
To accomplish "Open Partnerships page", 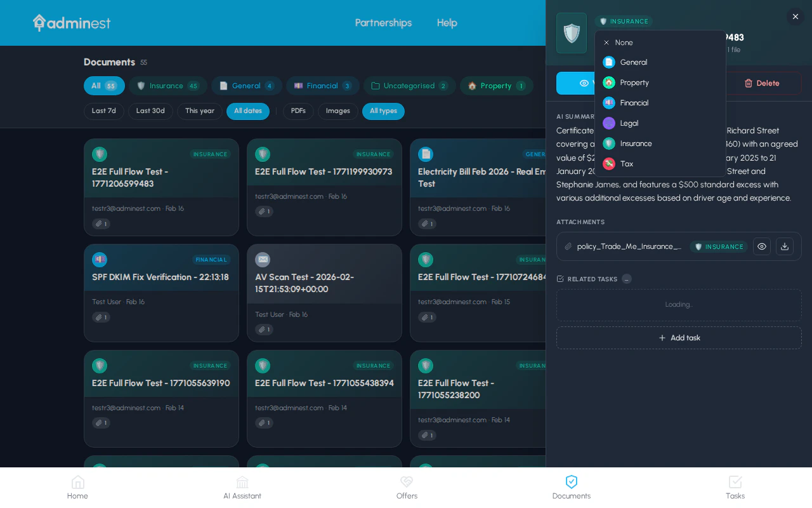I will 383,23.
